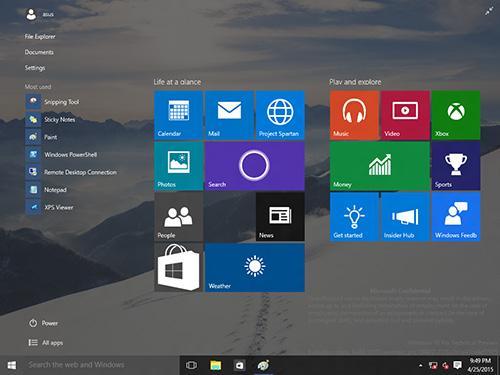
Task: Open the News tile
Action: pos(280,217)
